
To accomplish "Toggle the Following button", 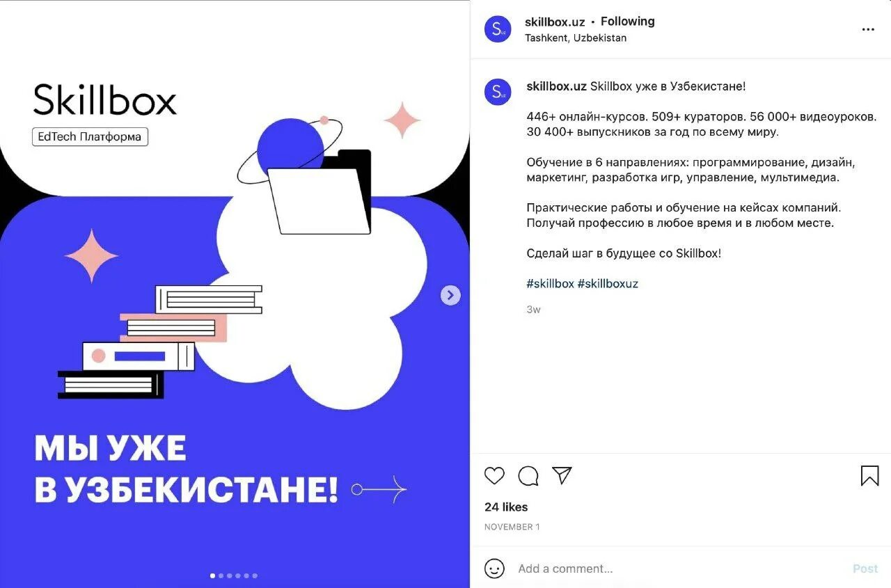I will 628,22.
